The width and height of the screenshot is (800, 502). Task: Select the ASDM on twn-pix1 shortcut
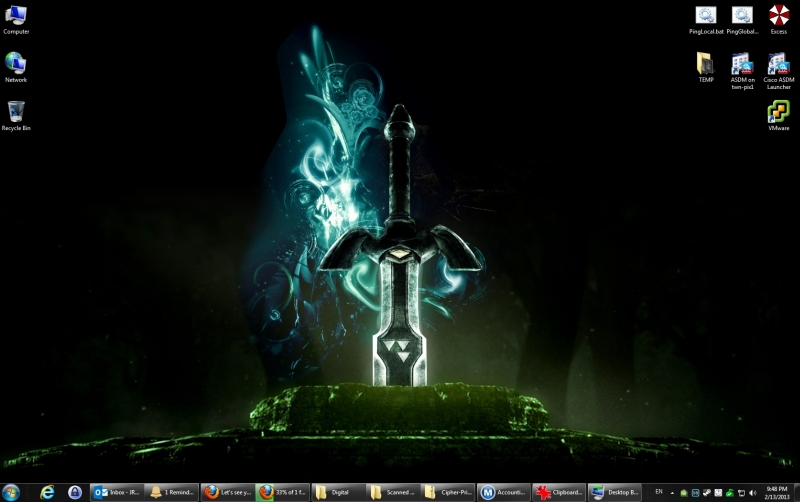(742, 71)
